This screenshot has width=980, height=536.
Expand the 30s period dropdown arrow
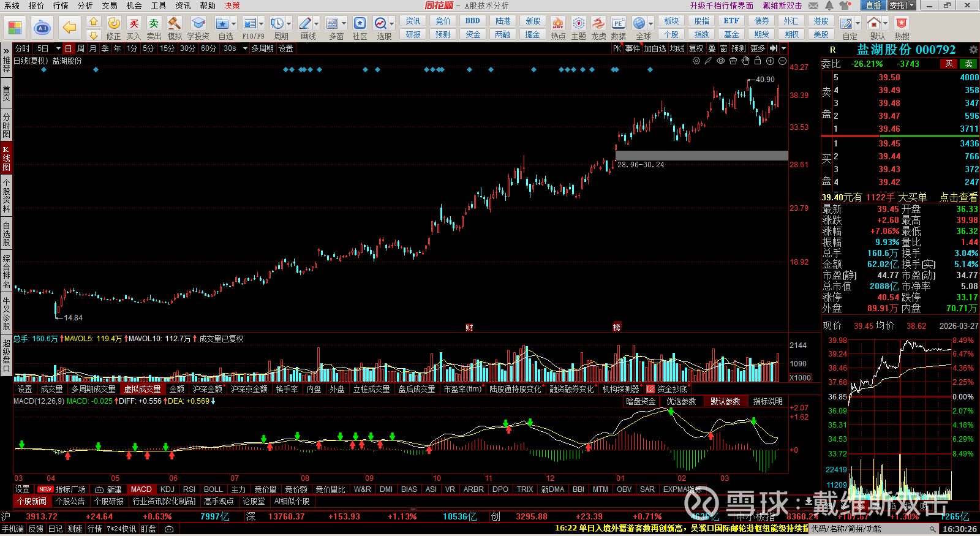[245, 48]
